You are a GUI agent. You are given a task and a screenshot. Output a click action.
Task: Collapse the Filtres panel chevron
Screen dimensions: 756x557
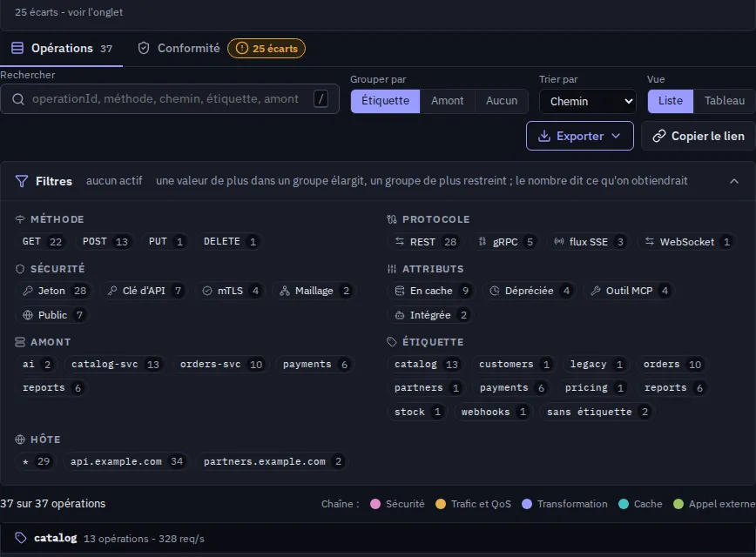(x=734, y=181)
